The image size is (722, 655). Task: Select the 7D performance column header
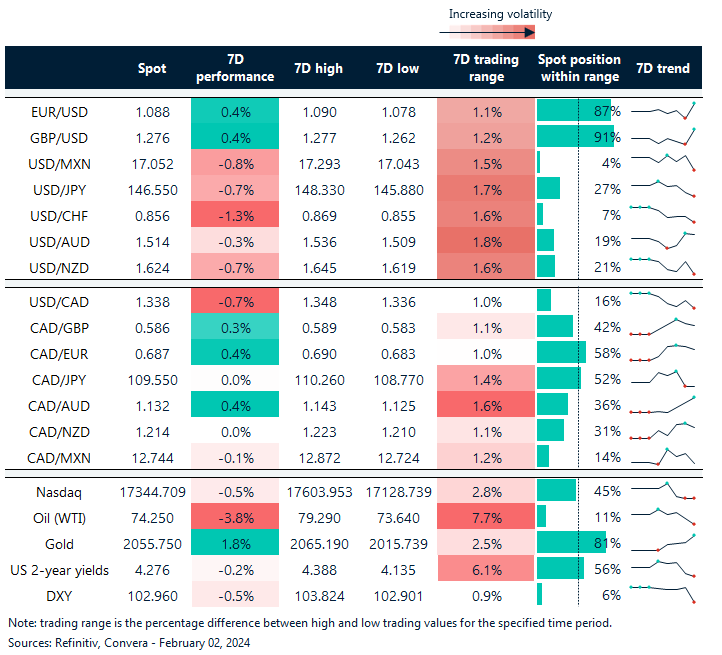click(x=234, y=68)
